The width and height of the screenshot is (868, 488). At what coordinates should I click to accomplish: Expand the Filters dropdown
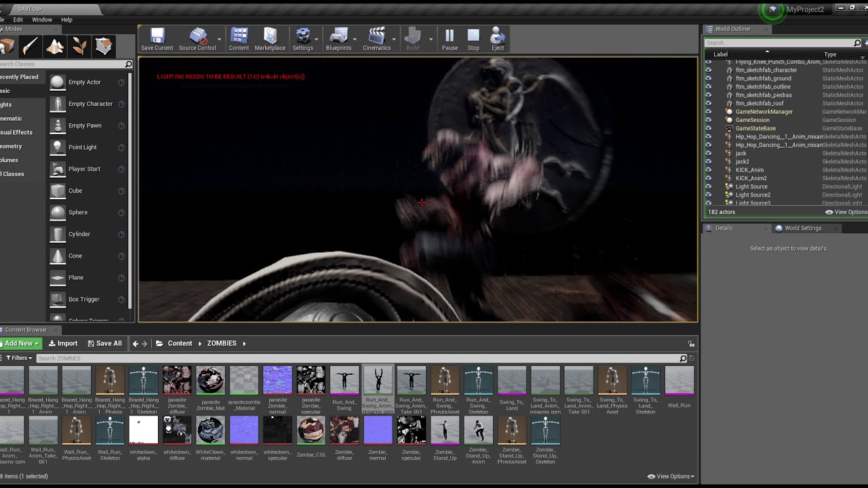[18, 358]
